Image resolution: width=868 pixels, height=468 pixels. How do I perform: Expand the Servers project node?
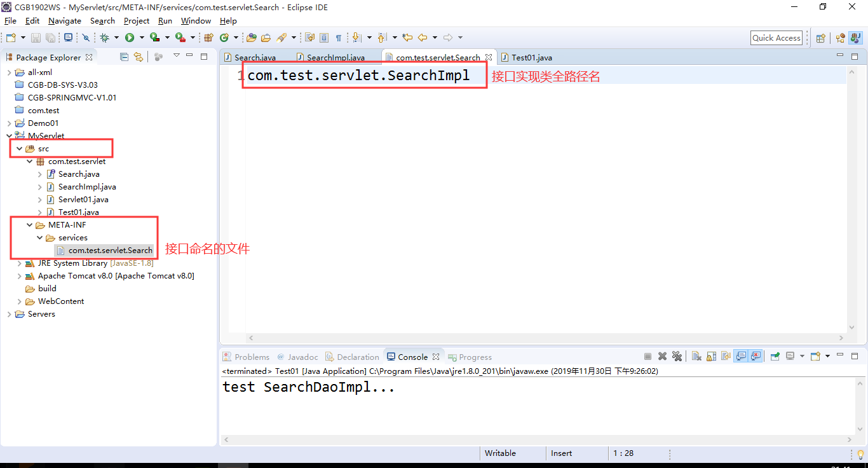[x=10, y=314]
